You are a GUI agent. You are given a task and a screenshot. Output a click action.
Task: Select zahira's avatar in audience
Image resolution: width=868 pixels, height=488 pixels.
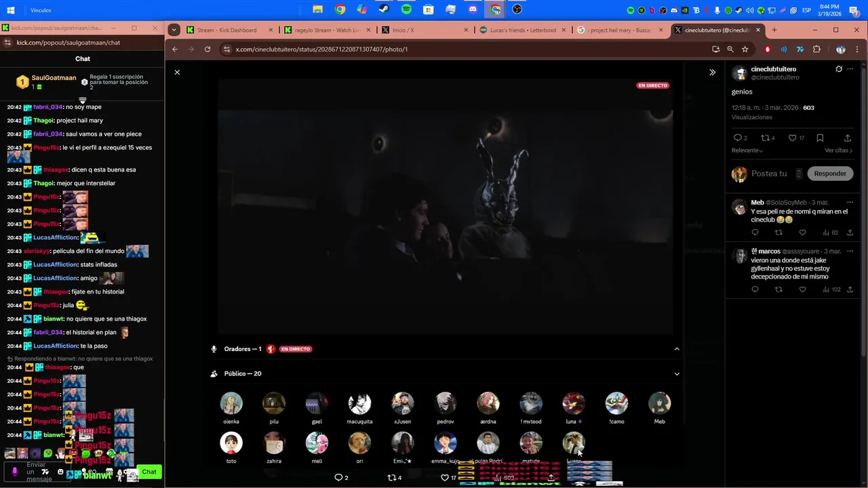point(274,443)
